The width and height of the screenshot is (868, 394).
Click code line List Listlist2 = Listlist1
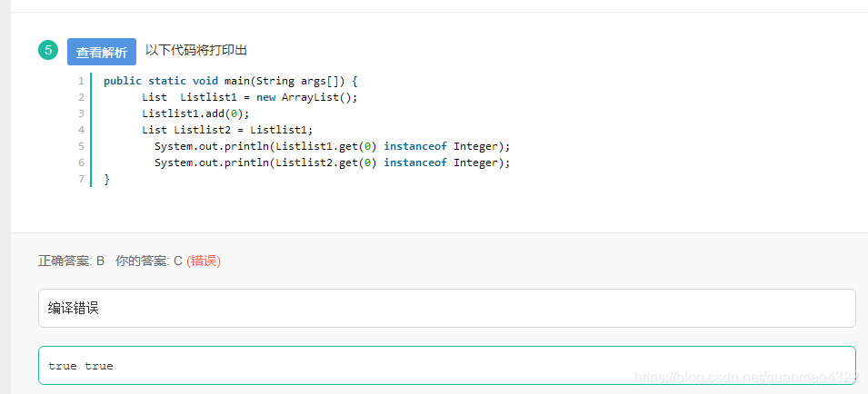(x=227, y=130)
